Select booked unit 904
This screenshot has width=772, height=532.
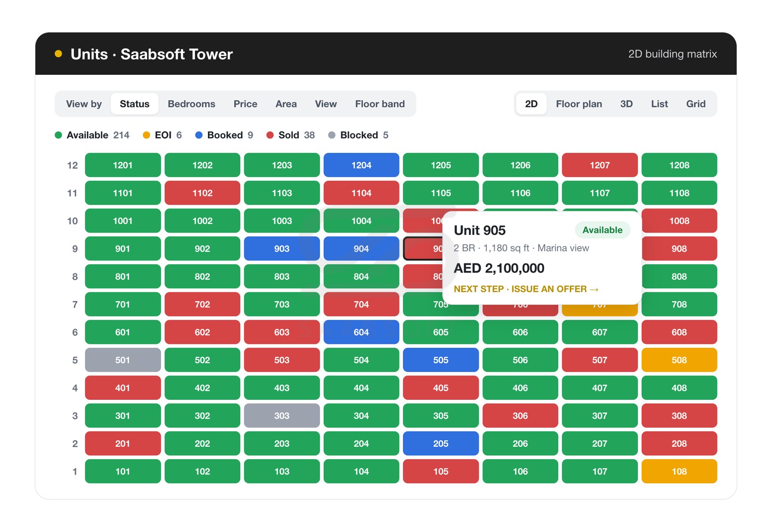coord(361,248)
